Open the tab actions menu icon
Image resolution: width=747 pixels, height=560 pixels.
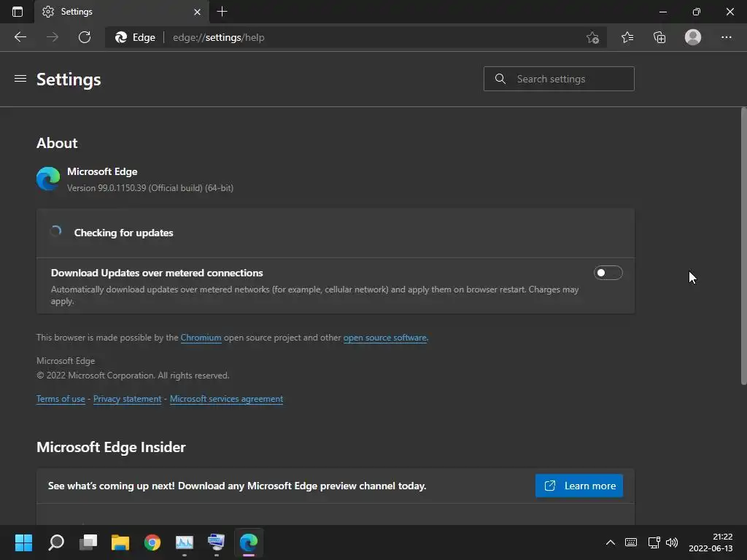click(x=18, y=12)
